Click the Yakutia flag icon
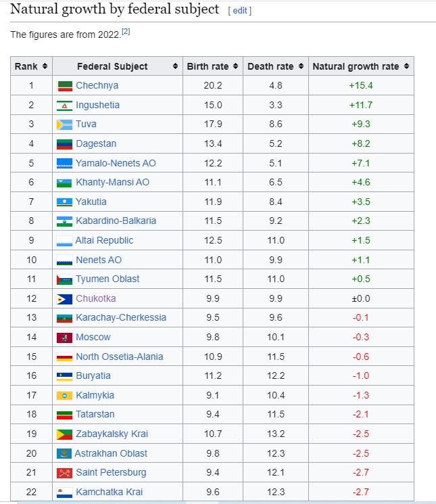Screen dimensions: 436x504 [x=65, y=202]
